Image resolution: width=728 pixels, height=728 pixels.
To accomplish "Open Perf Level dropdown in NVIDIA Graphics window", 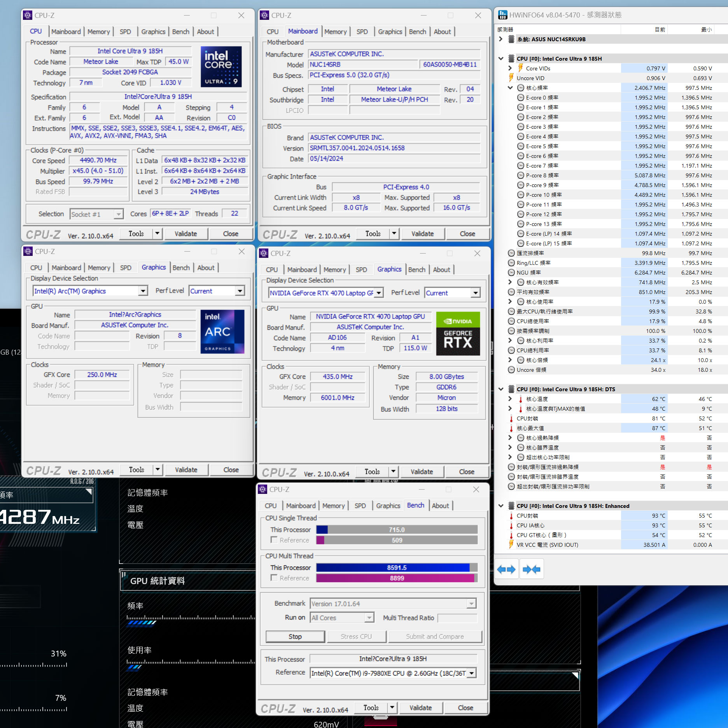I will coord(475,293).
